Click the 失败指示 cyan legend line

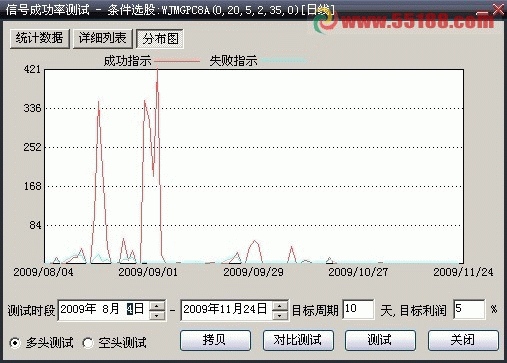tap(283, 61)
